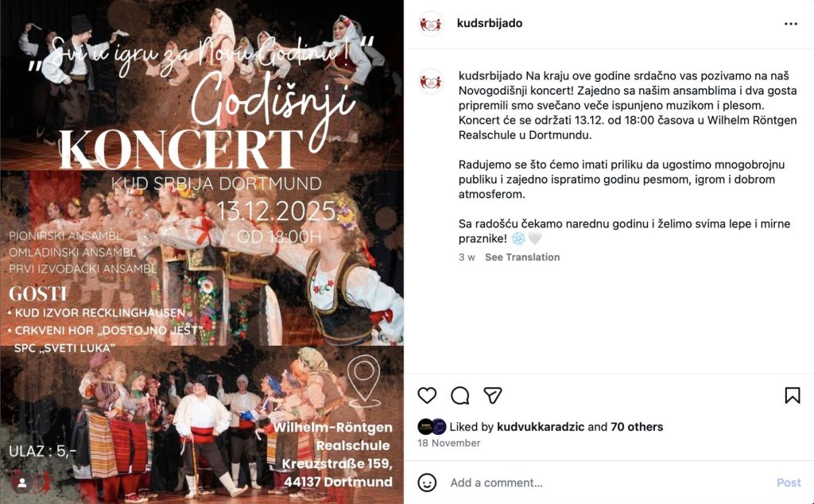
Task: Click the kudsrbijado profile picture in the header
Action: point(431,24)
